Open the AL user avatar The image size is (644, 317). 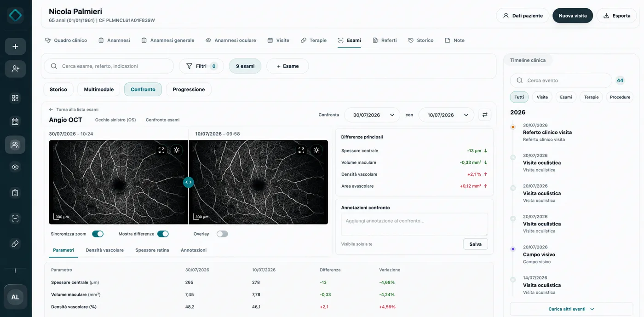point(15,297)
